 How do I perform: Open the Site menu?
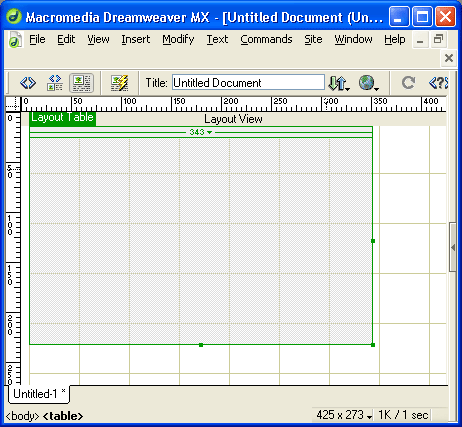click(313, 39)
